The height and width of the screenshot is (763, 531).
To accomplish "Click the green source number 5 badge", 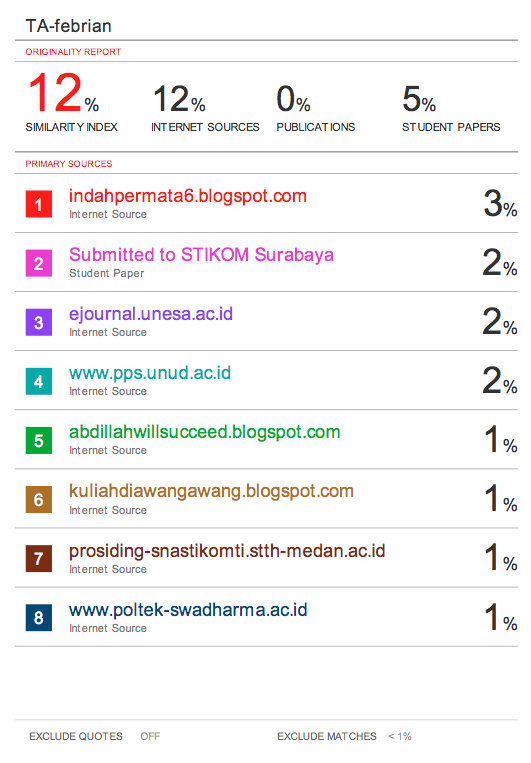I will tap(38, 440).
